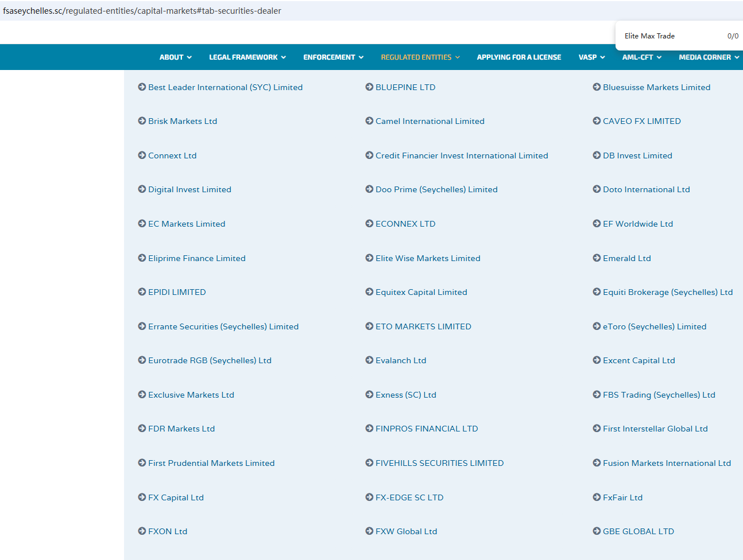Open Fusion Markets International Ltd link

(667, 463)
